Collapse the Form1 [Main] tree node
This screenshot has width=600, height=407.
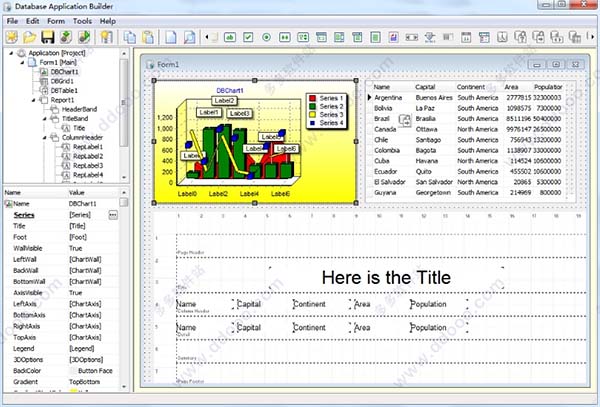click(x=22, y=62)
